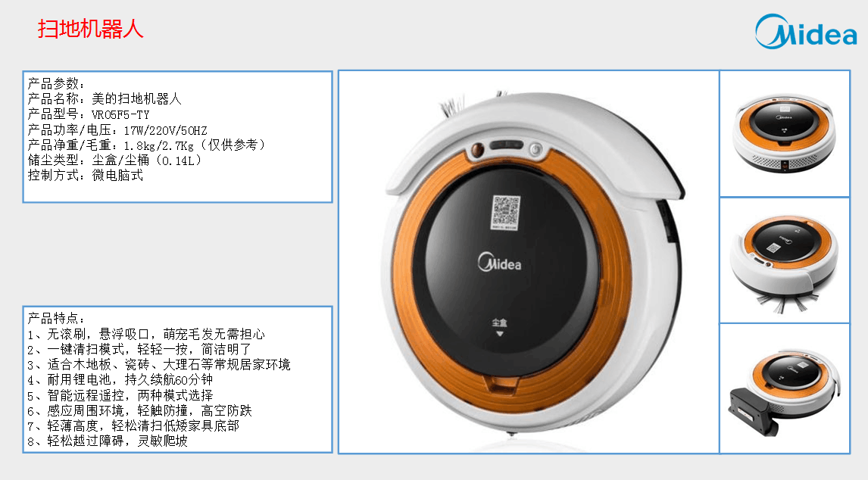The height and width of the screenshot is (480, 868).
Task: Click the QR code on the robot lid
Action: 505,211
